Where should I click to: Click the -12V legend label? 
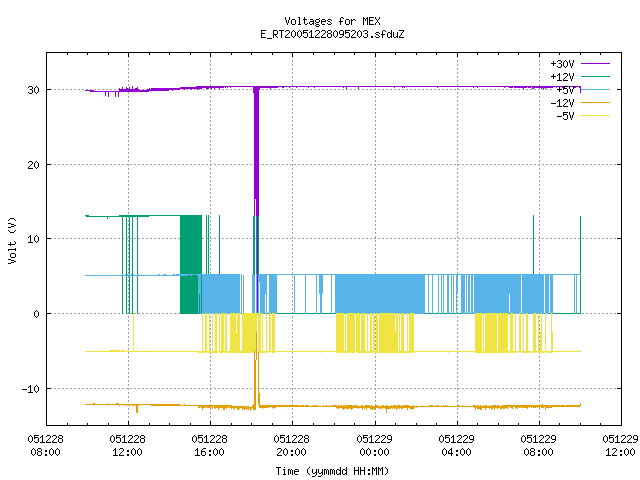tap(562, 103)
